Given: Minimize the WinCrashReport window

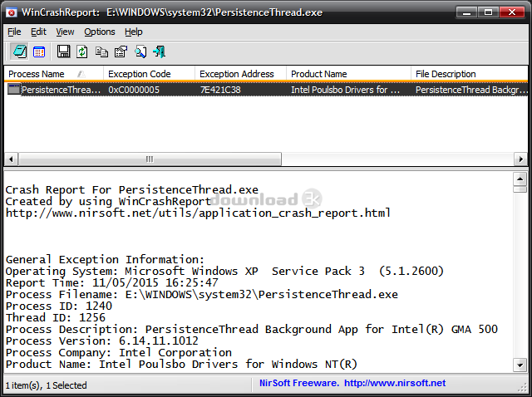Looking at the screenshot, I should (x=467, y=12).
